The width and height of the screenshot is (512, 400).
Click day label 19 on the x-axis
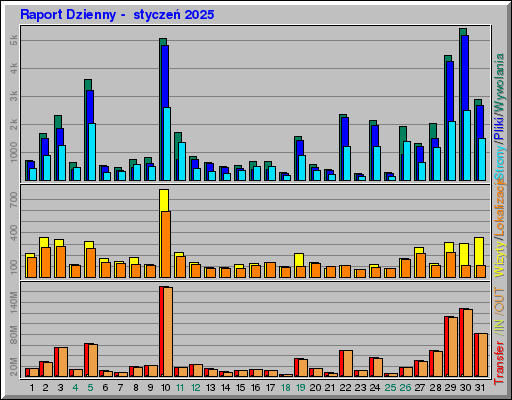coord(301,388)
